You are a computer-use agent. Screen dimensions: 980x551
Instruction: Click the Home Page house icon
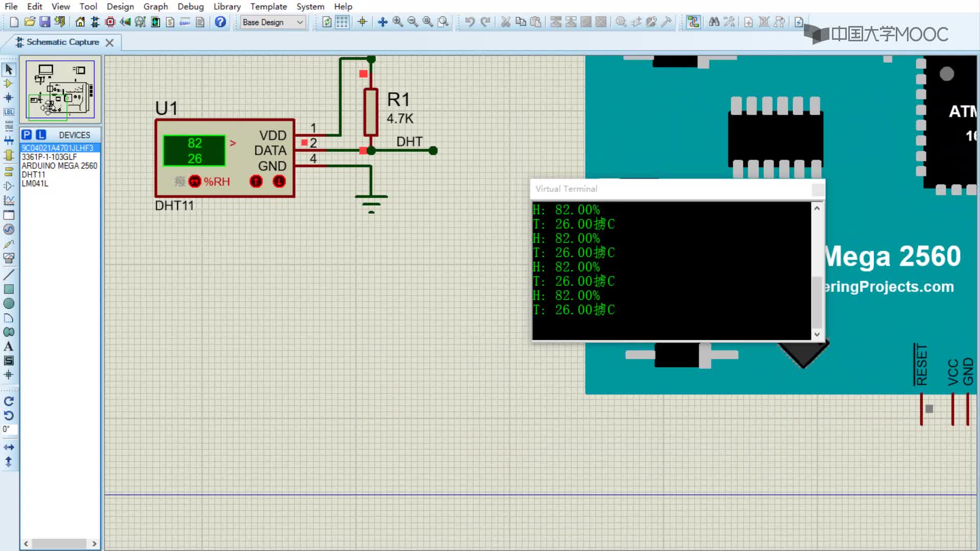coord(80,22)
